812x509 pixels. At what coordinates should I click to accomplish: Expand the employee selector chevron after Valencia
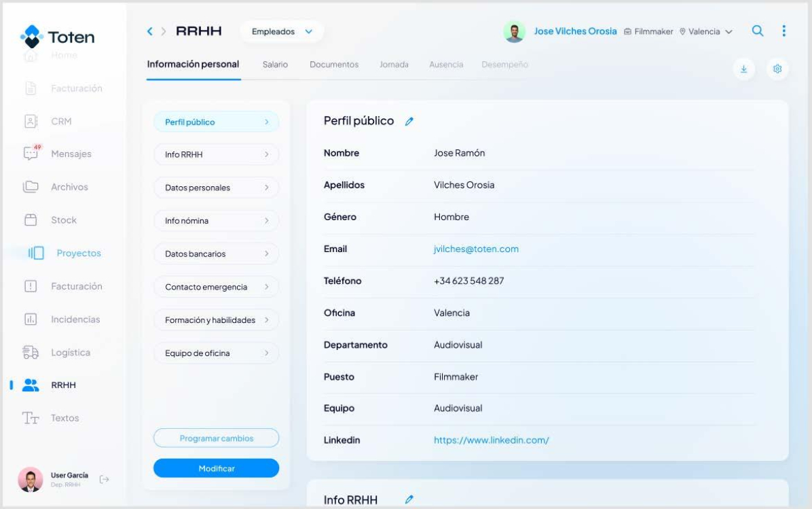(729, 32)
